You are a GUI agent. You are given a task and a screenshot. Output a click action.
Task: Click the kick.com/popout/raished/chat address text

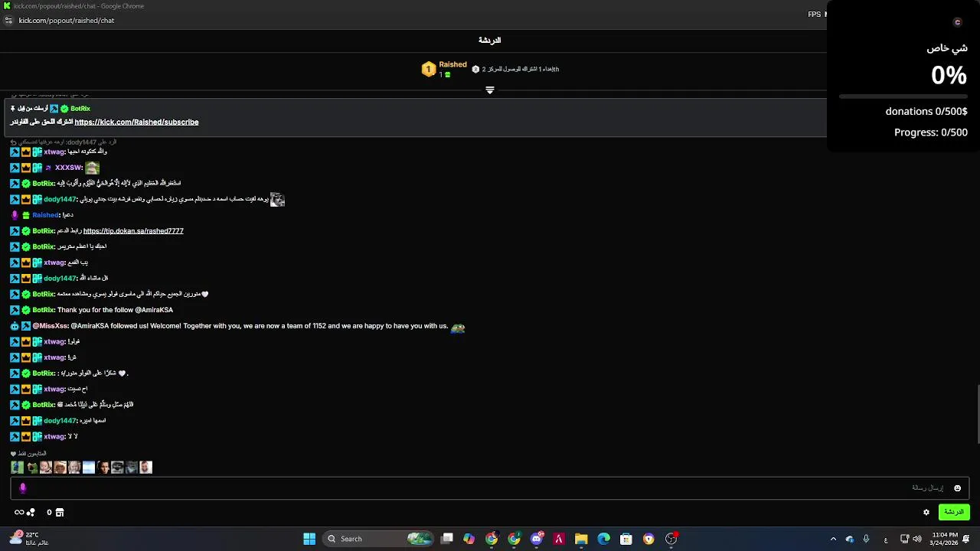click(67, 21)
